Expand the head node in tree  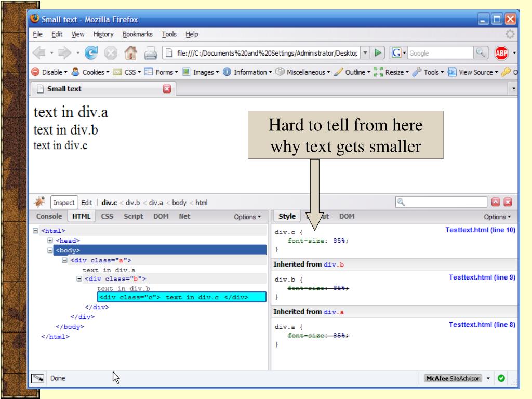pyautogui.click(x=50, y=241)
